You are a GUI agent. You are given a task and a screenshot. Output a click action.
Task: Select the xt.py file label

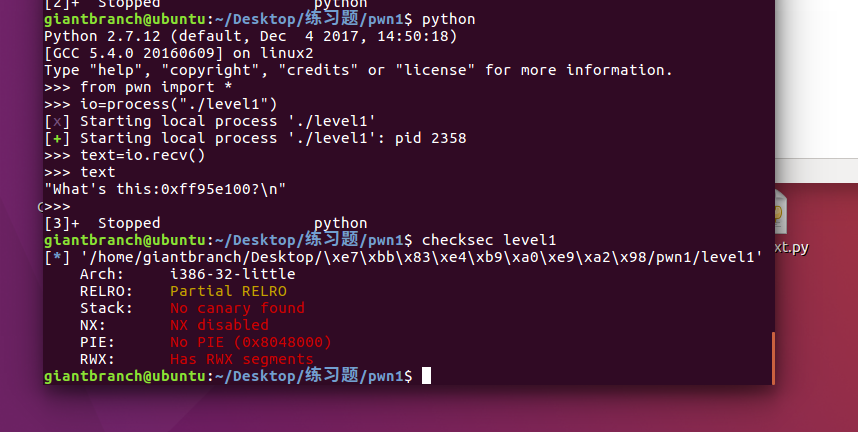(x=790, y=247)
